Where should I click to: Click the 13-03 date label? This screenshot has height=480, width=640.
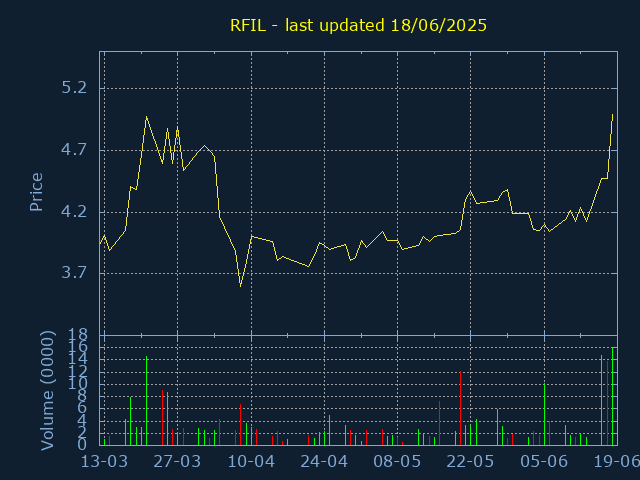pyautogui.click(x=104, y=462)
